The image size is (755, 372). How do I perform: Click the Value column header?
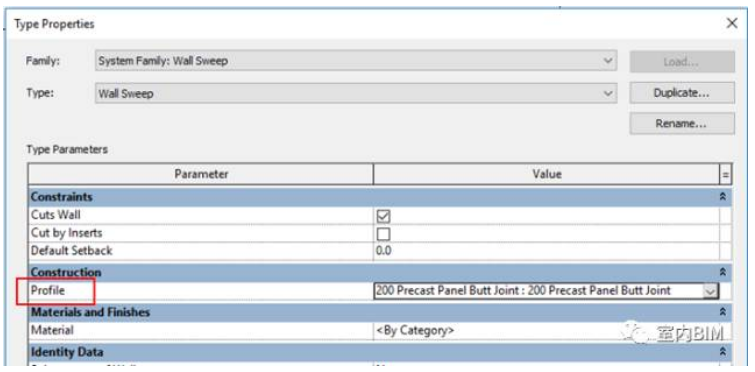pos(546,174)
